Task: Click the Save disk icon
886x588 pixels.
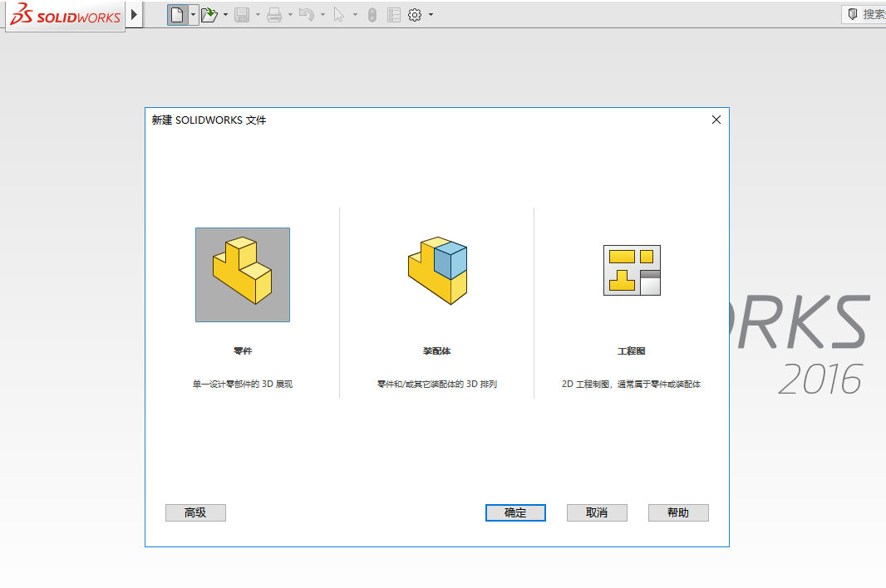Action: pyautogui.click(x=242, y=15)
